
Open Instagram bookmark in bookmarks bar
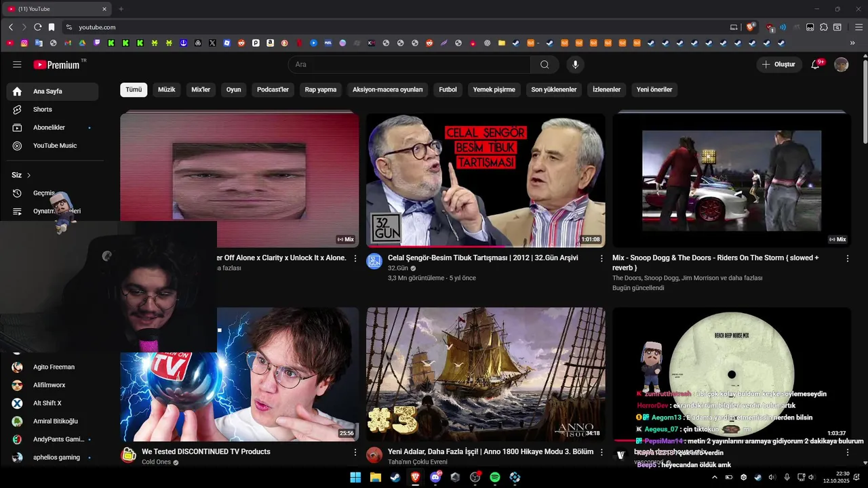coord(24,43)
